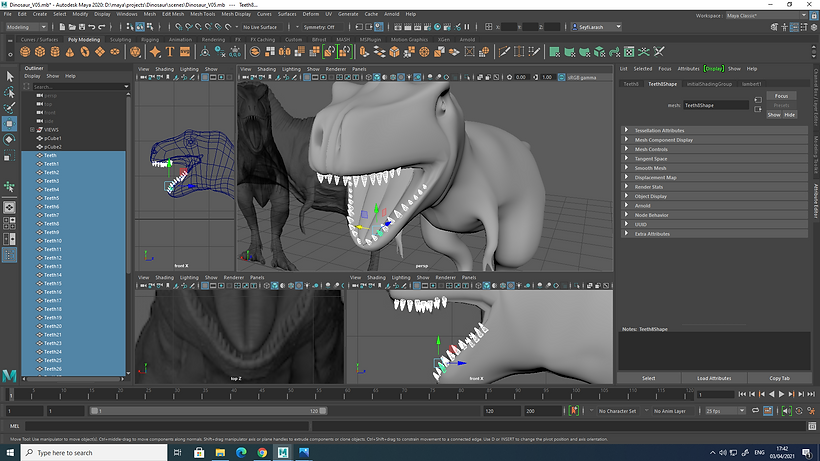The image size is (820, 461).
Task: Activate the Scale tool in the toolbox
Action: pyautogui.click(x=9, y=155)
